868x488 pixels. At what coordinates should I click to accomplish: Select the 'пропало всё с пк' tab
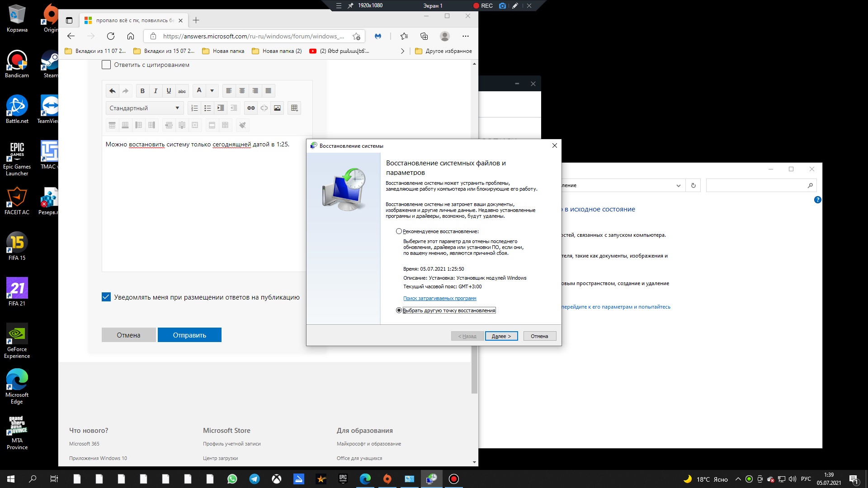[134, 20]
